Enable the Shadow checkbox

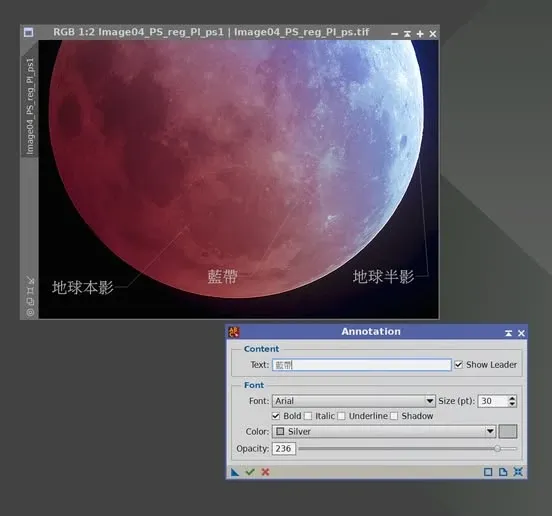click(x=394, y=416)
